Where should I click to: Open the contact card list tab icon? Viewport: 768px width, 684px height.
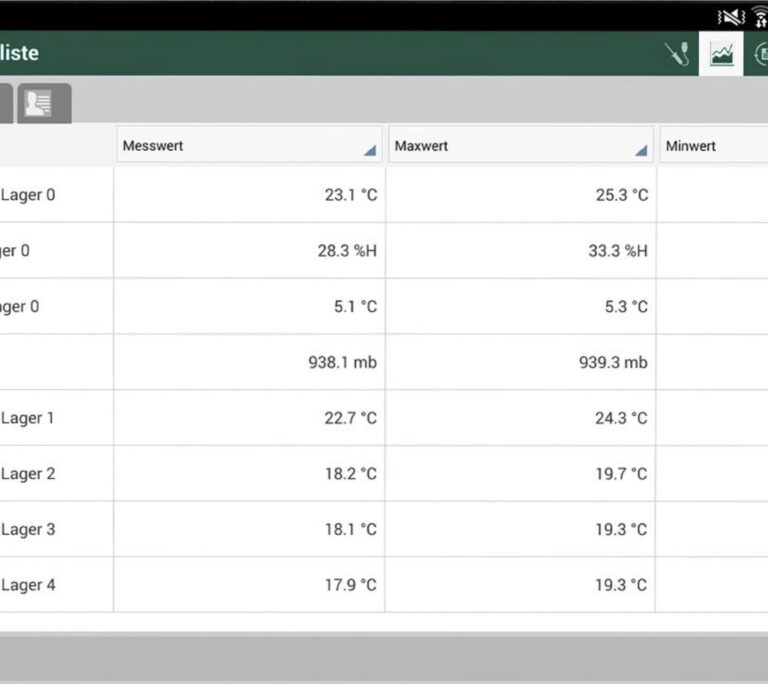(44, 104)
